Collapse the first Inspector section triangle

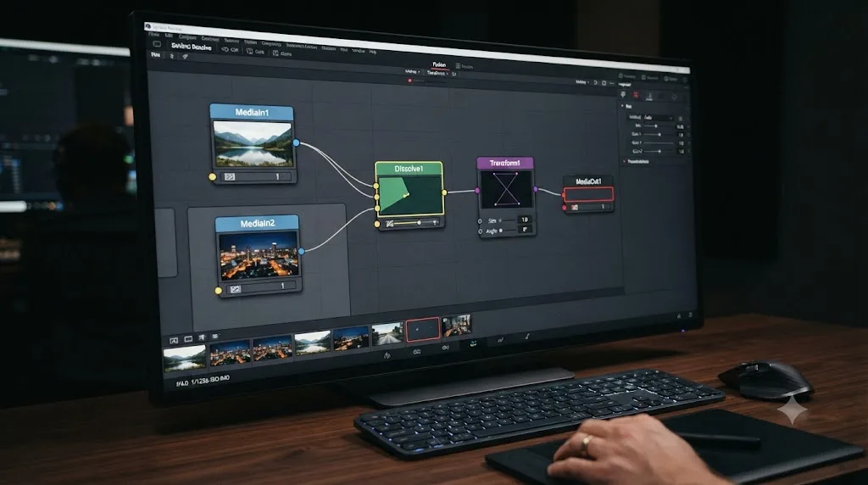[622, 106]
